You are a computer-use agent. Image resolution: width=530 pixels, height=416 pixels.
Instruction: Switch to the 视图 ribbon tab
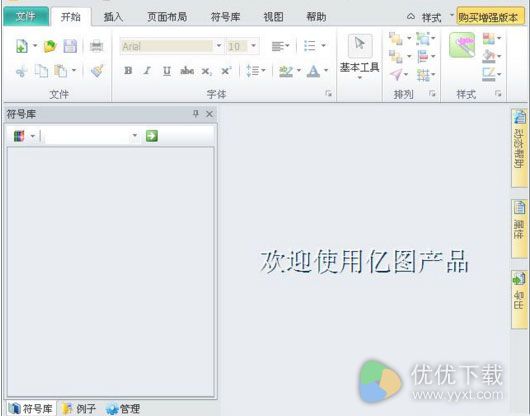point(273,17)
